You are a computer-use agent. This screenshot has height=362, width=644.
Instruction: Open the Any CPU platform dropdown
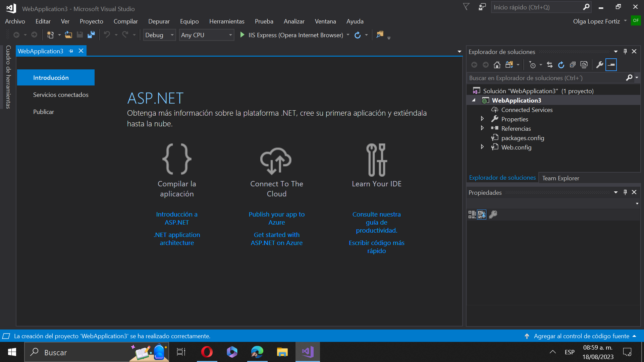click(x=230, y=35)
